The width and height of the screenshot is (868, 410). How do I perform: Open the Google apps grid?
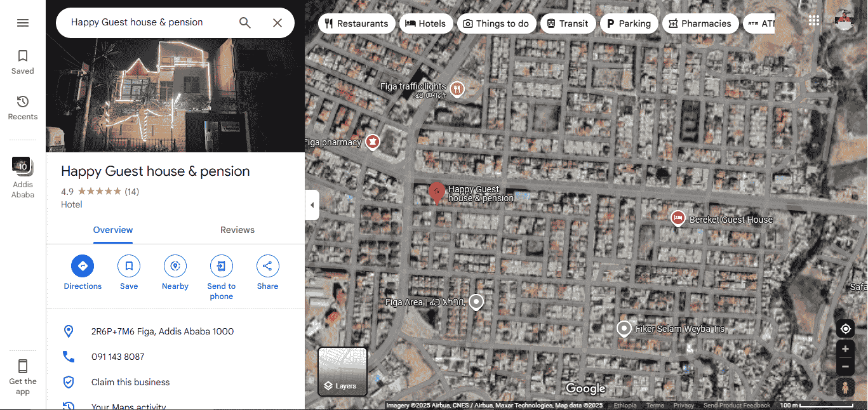(814, 21)
